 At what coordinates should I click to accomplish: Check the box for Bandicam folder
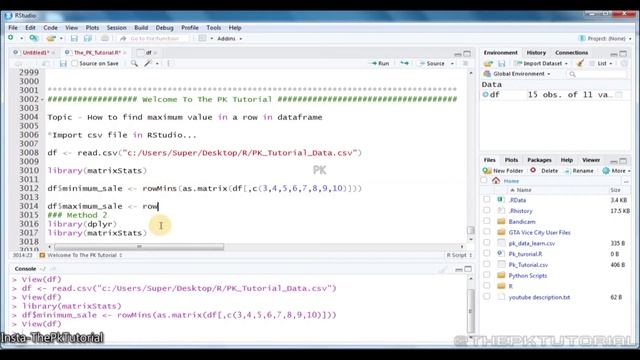click(487, 221)
